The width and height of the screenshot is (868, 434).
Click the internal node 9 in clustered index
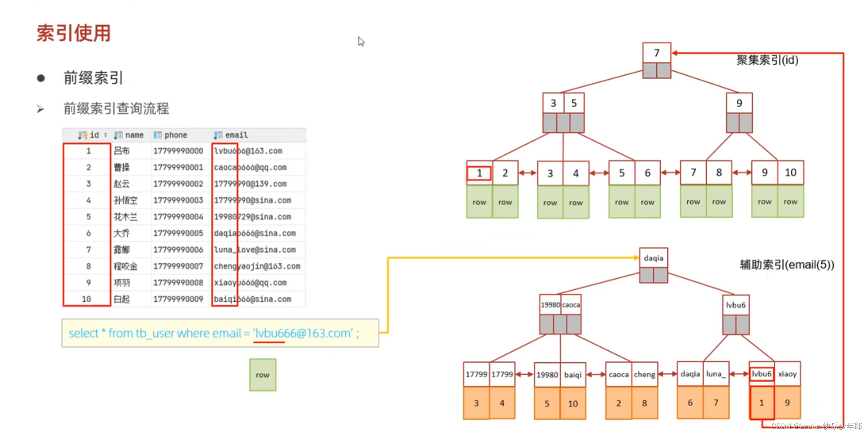[739, 103]
